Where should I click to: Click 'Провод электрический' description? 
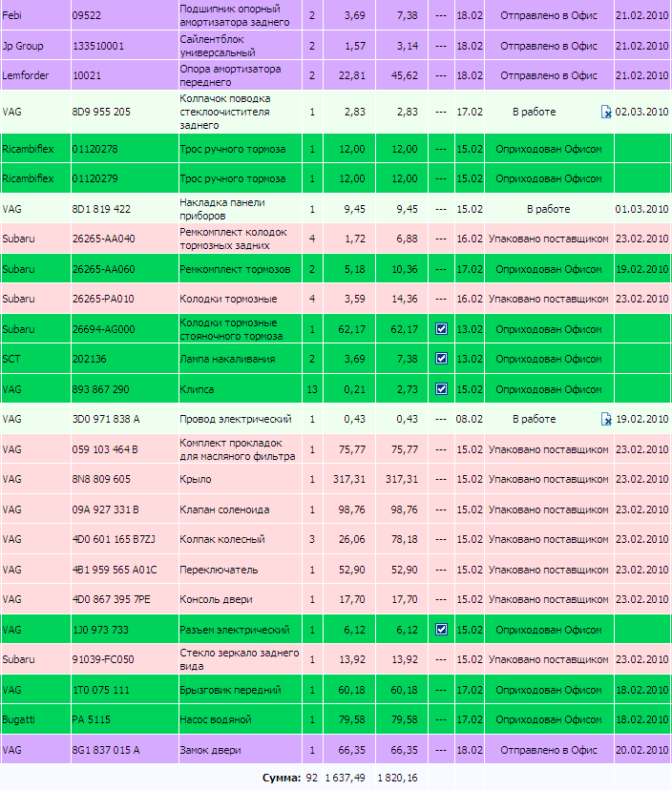(236, 419)
